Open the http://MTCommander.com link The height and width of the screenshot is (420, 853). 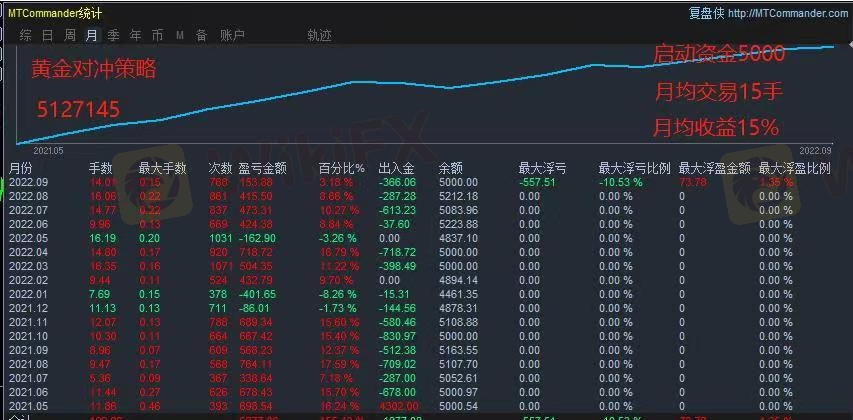(x=788, y=13)
